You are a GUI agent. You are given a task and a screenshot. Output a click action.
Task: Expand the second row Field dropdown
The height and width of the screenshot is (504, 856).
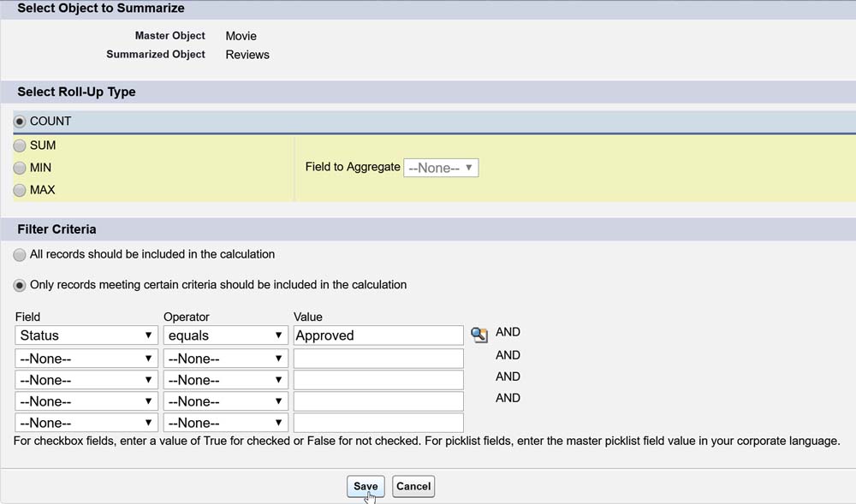tap(86, 359)
